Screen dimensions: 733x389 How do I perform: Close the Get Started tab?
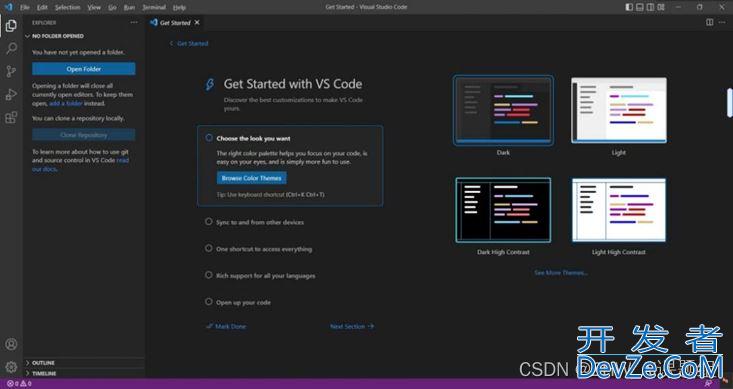(x=197, y=22)
